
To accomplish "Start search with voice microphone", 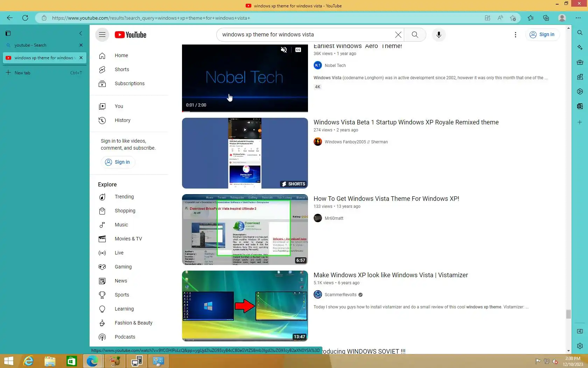I will point(439,35).
